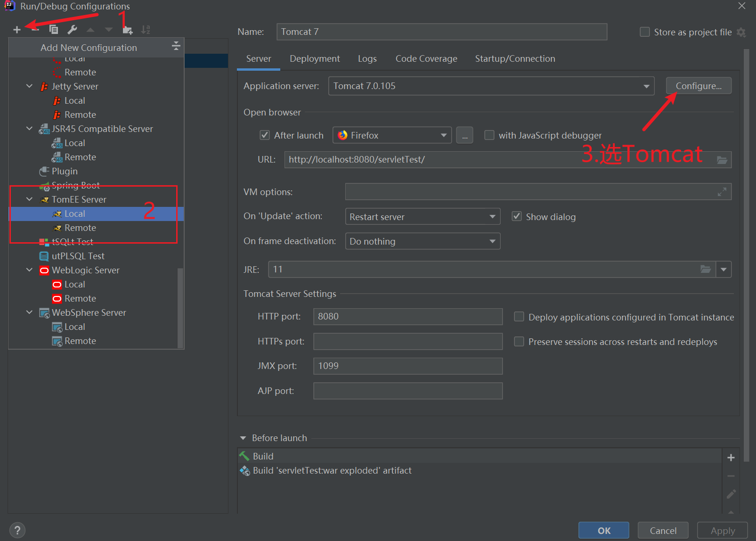Screen dimensions: 756x541
Task: Click the Add New Configuration plus icon
Action: (x=17, y=30)
